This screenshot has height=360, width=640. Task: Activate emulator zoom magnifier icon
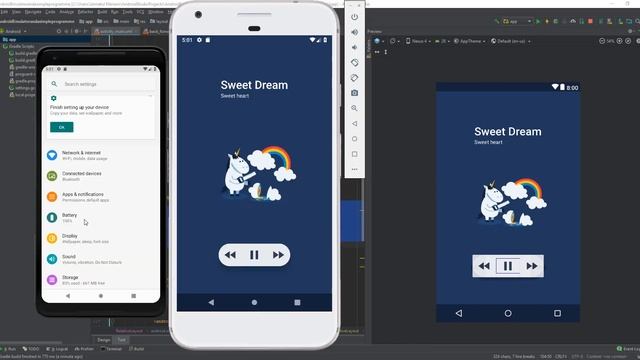click(355, 108)
